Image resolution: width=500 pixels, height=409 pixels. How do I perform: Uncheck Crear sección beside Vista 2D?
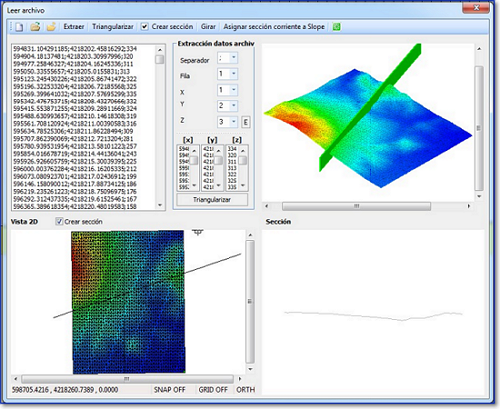(x=59, y=221)
